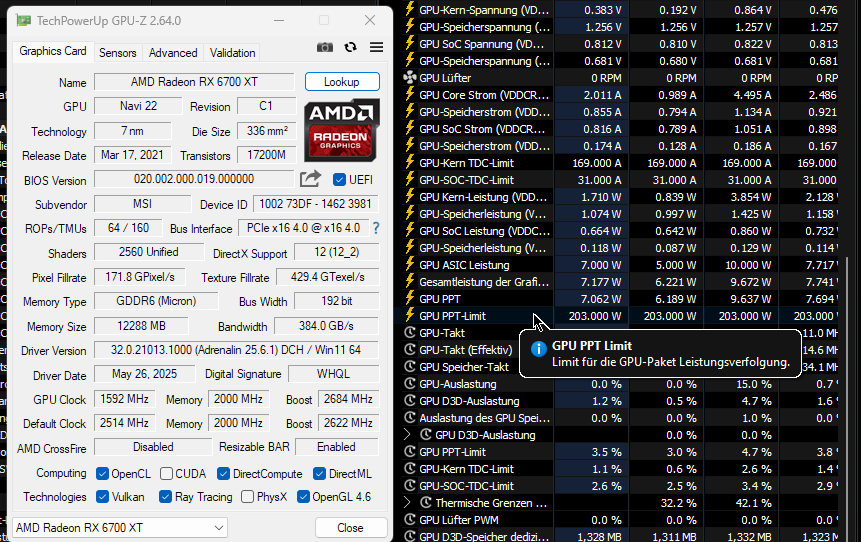Viewport: 861px width, 542px height.
Task: Select the GPU-Speicherleistung 1.074 W row label
Action: 483,214
